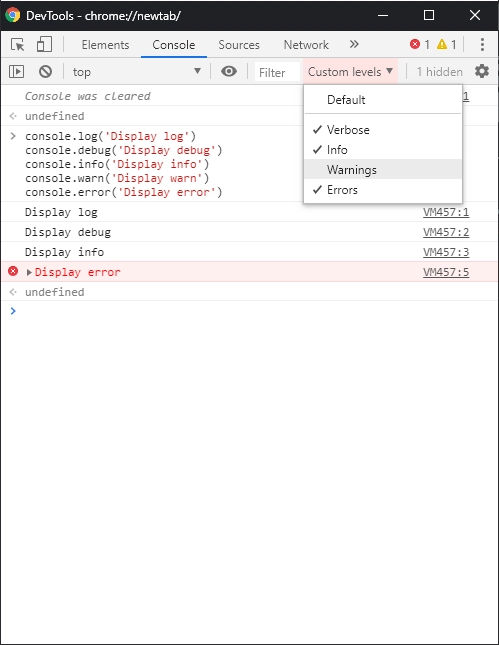Click the yellow warning count icon
Screen dimensions: 499x645
click(x=442, y=44)
